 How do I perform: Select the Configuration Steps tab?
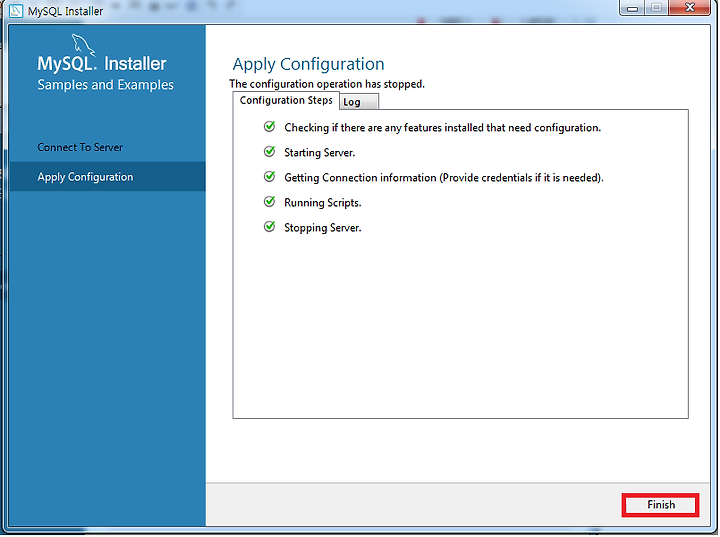click(286, 101)
